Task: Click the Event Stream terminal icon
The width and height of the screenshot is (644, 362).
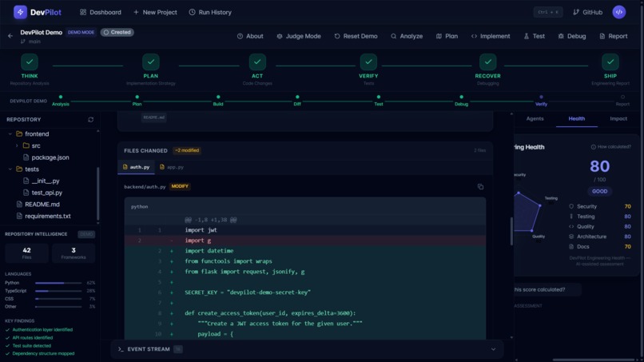Action: coord(121,349)
